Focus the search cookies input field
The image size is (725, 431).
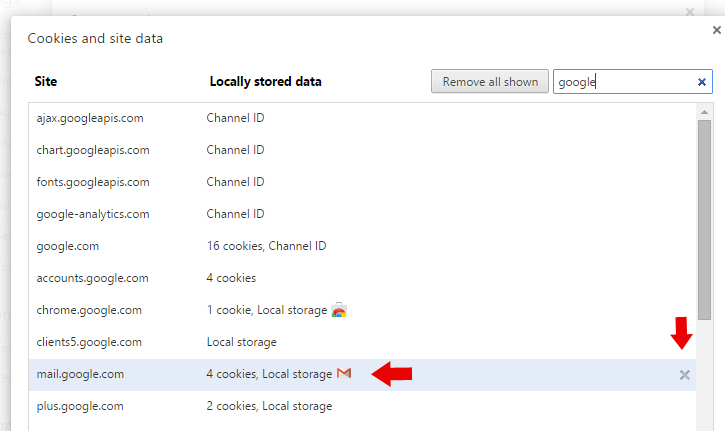[x=622, y=82]
